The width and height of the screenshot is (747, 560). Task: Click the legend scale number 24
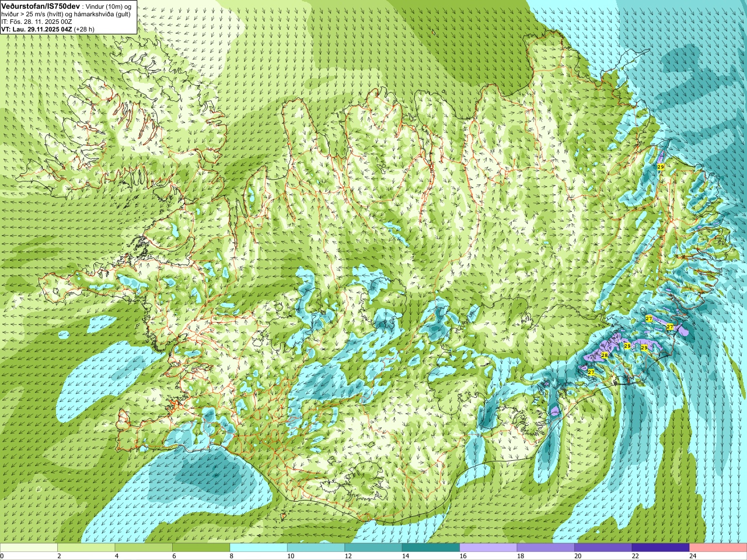[x=693, y=556]
